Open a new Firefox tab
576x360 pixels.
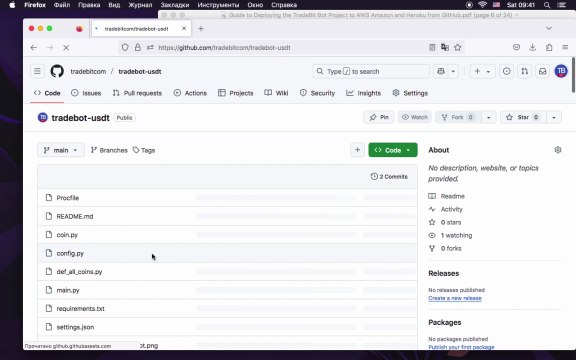(201, 29)
